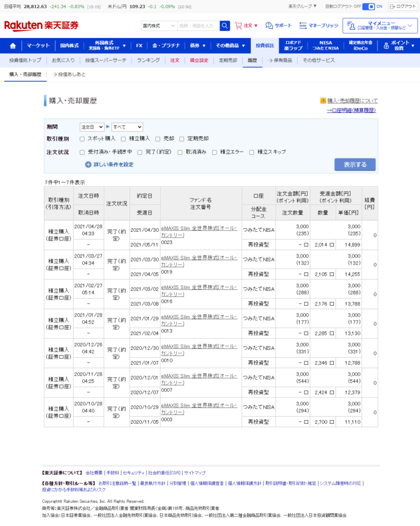Expand 詳しい条件を設定 with plus icon

point(109,165)
